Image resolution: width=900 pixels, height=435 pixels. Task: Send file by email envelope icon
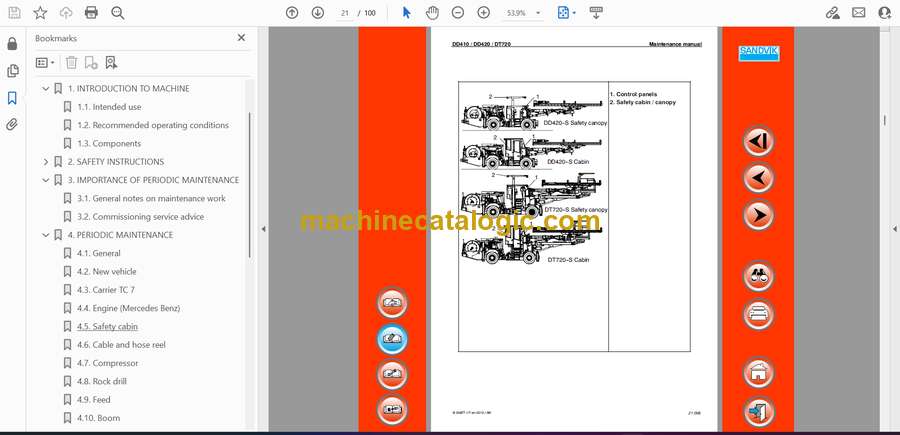pos(859,13)
